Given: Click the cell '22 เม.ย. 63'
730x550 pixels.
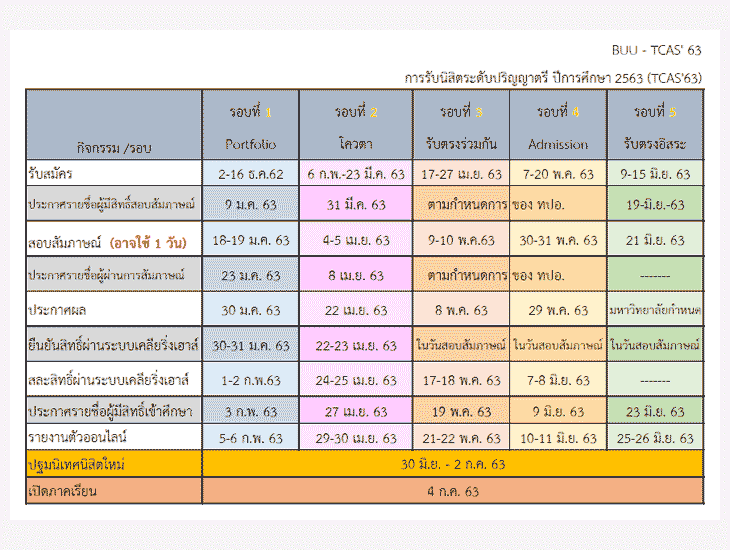Looking at the screenshot, I should pyautogui.click(x=356, y=309).
